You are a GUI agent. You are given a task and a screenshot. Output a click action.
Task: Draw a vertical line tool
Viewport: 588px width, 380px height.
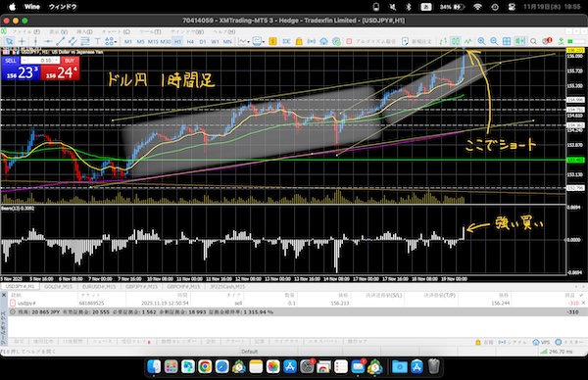tap(35, 41)
